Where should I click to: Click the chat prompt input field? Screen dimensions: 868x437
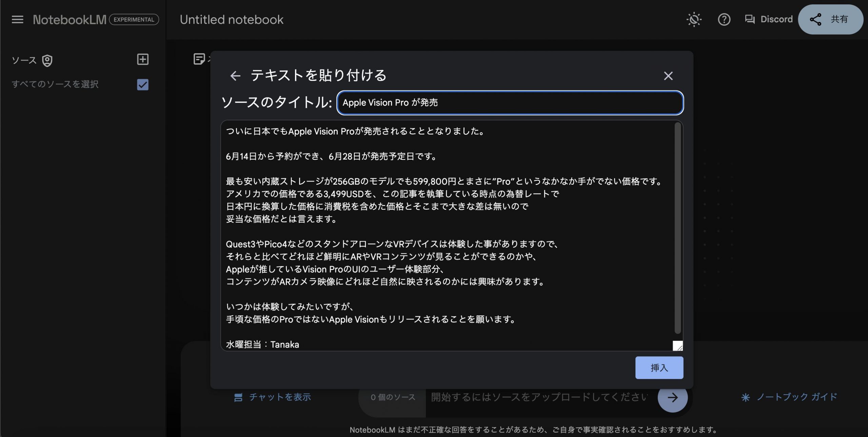coord(540,397)
